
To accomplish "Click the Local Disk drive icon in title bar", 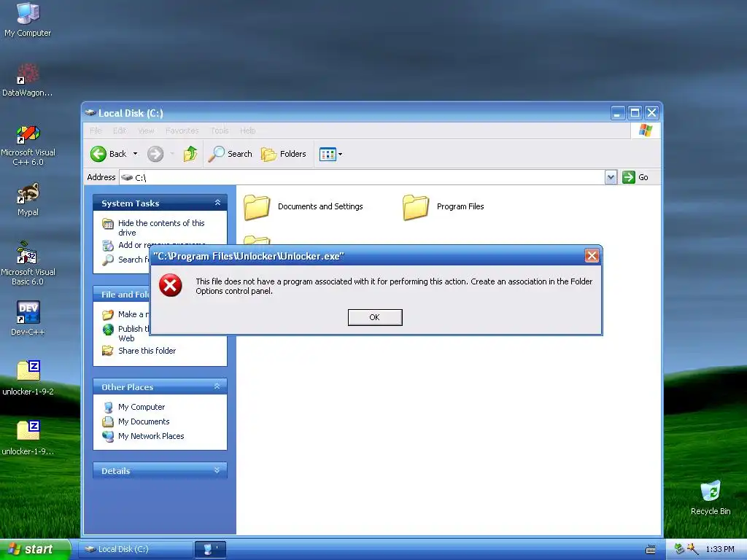I will pos(90,113).
